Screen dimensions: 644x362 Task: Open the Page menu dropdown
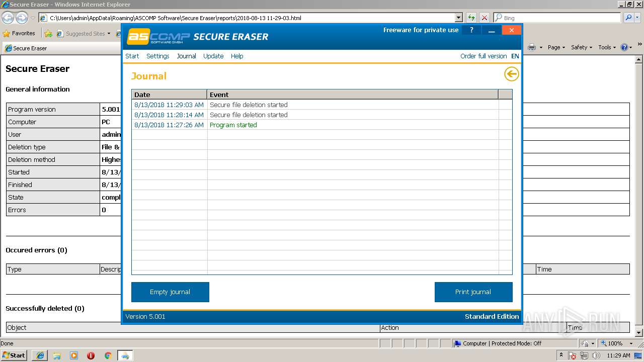pyautogui.click(x=557, y=47)
